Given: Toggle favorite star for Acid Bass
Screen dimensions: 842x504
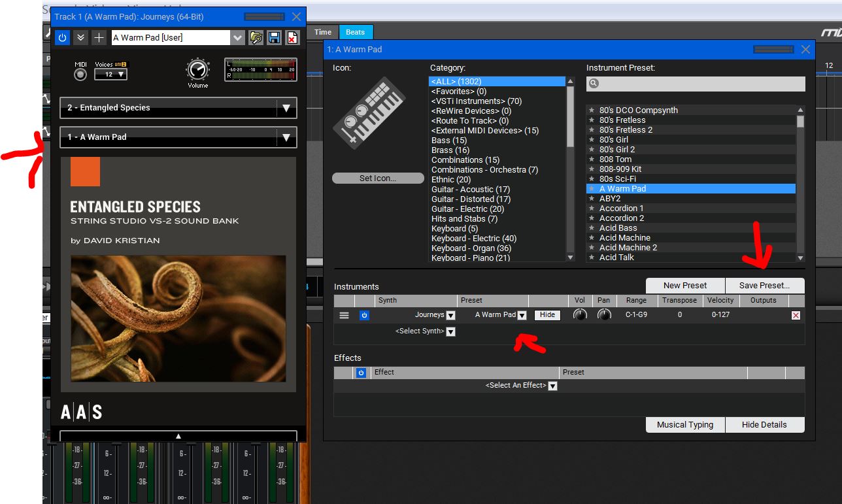Looking at the screenshot, I should pos(592,228).
